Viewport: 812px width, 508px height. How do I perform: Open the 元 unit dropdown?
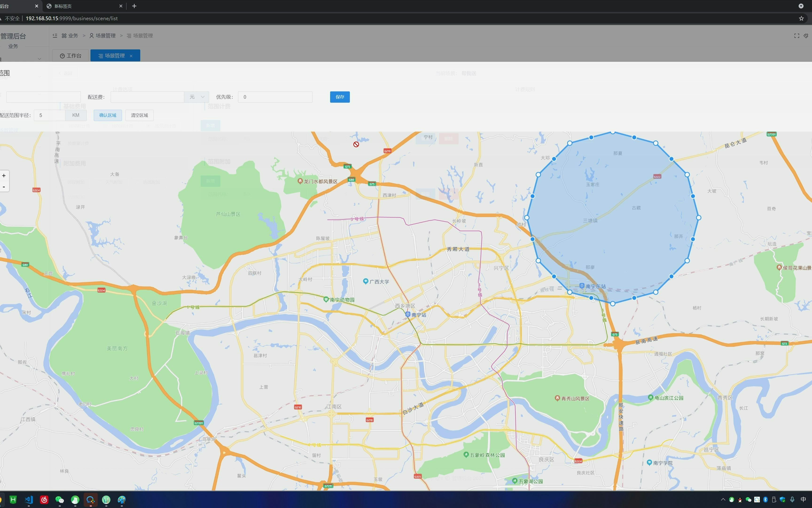(x=197, y=97)
